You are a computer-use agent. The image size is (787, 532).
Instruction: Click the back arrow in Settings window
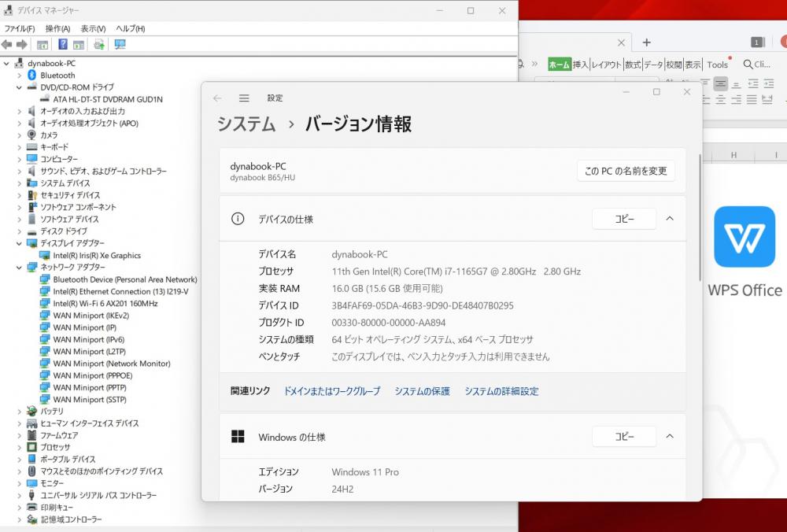point(217,98)
